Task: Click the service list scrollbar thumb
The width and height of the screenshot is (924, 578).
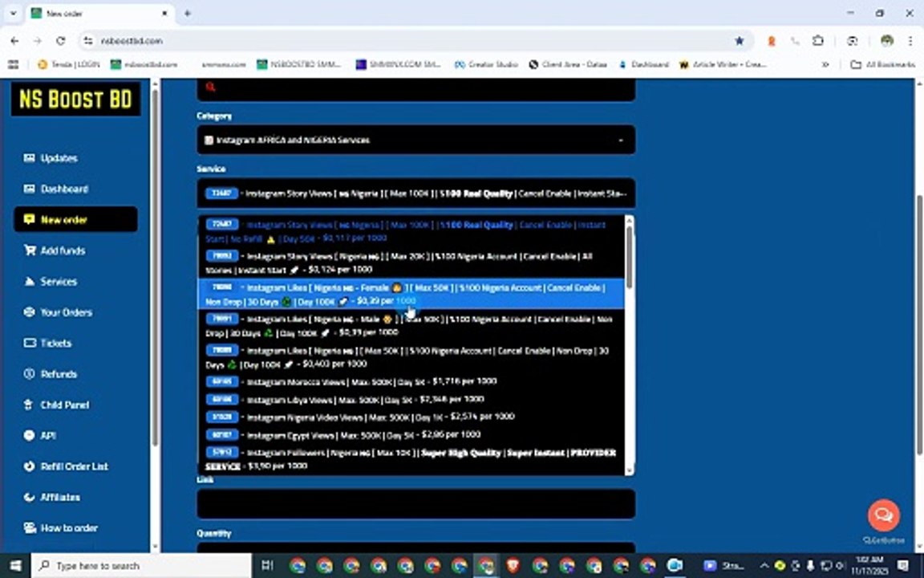Action: tap(629, 257)
